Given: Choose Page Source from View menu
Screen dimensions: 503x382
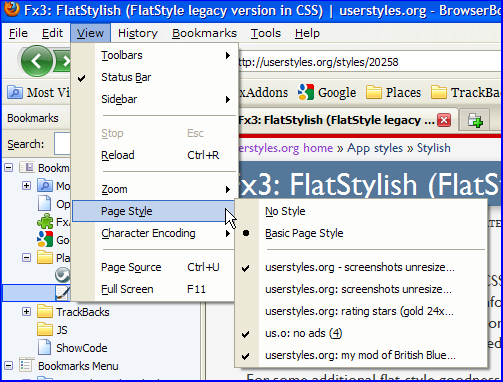Looking at the screenshot, I should [154, 267].
